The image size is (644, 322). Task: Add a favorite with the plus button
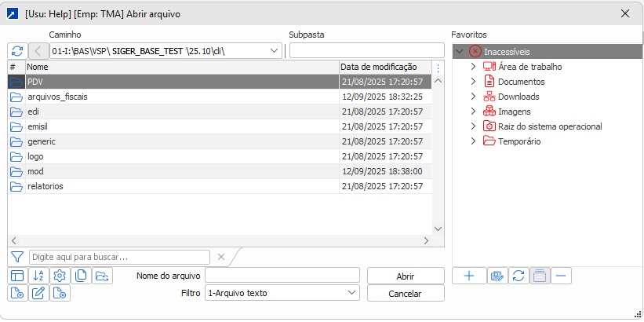pyautogui.click(x=468, y=276)
